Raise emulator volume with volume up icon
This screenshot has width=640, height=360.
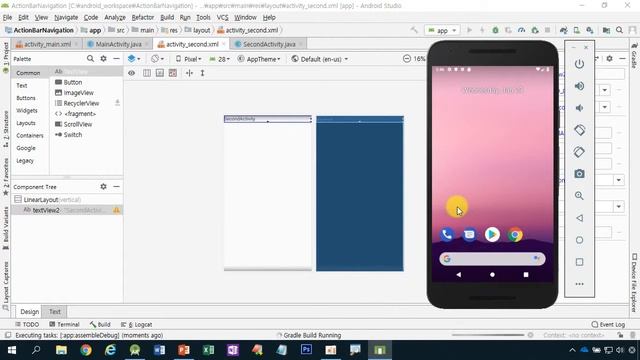coord(579,86)
